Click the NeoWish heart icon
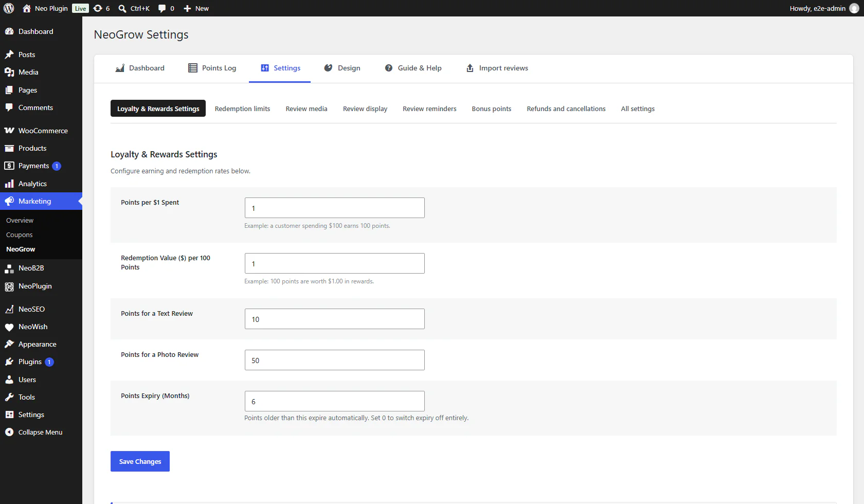Image resolution: width=864 pixels, height=504 pixels. click(x=9, y=327)
